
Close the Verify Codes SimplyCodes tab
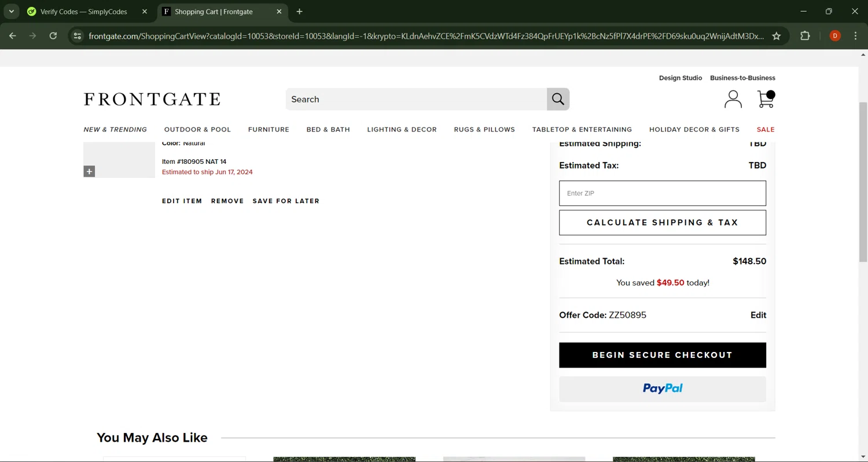click(145, 12)
